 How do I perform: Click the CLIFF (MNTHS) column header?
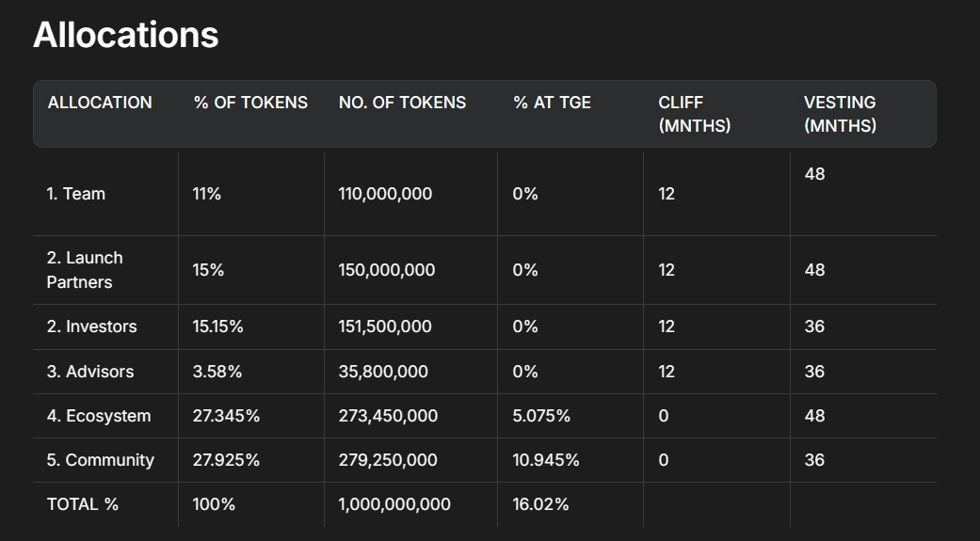[694, 114]
